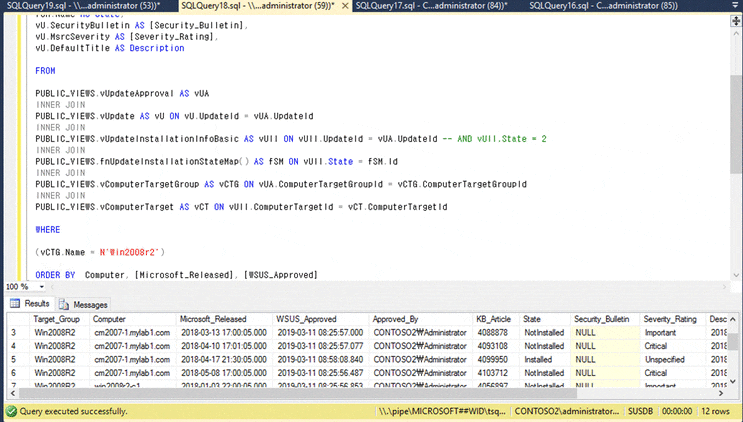Click results vertical scrollbar down arrow

[x=733, y=381]
